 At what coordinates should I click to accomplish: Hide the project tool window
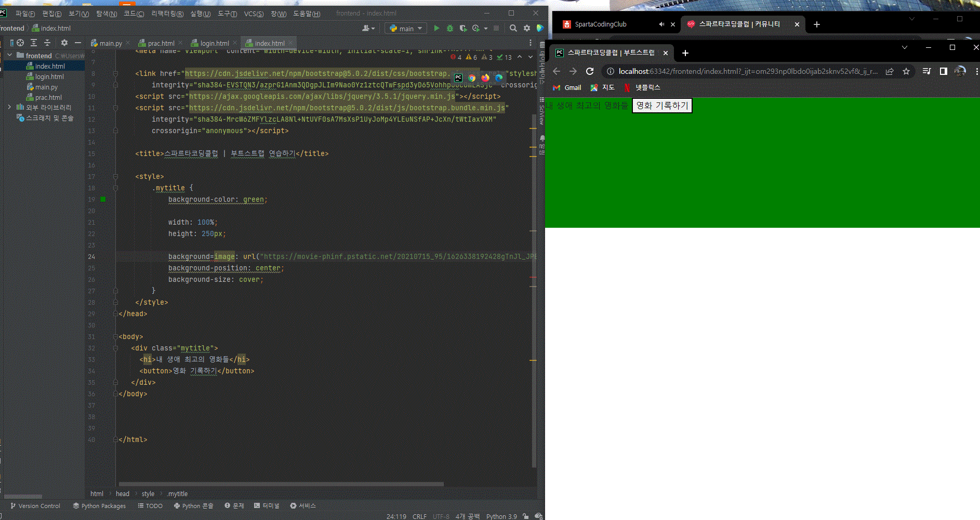[x=78, y=43]
